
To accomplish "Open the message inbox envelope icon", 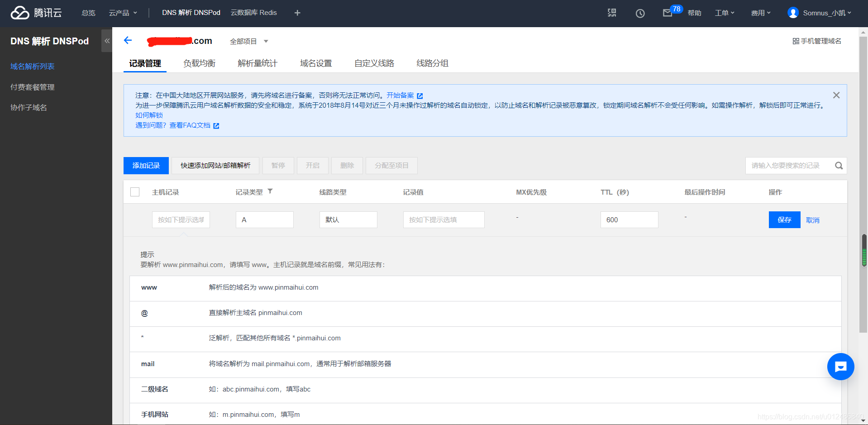I will pyautogui.click(x=668, y=13).
